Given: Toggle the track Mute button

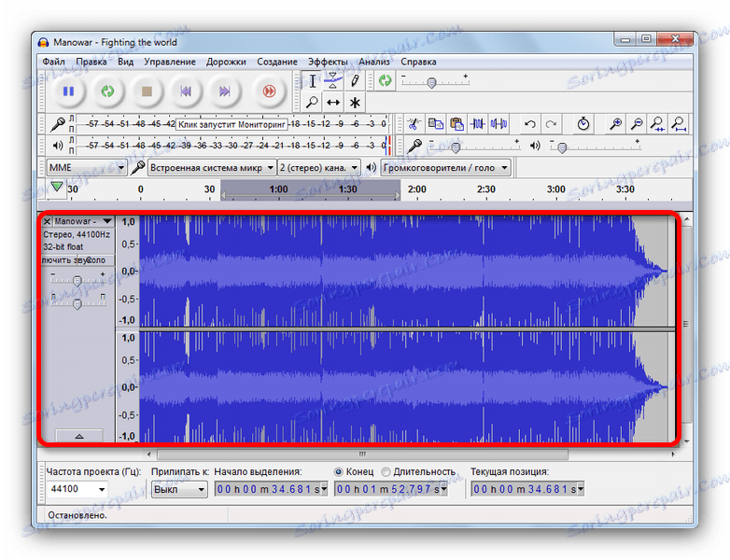Looking at the screenshot, I should click(61, 260).
